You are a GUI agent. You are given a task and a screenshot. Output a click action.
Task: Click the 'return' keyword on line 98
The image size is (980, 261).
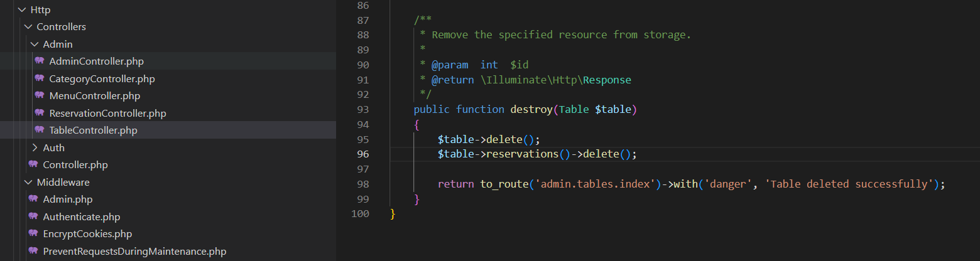[x=456, y=184]
